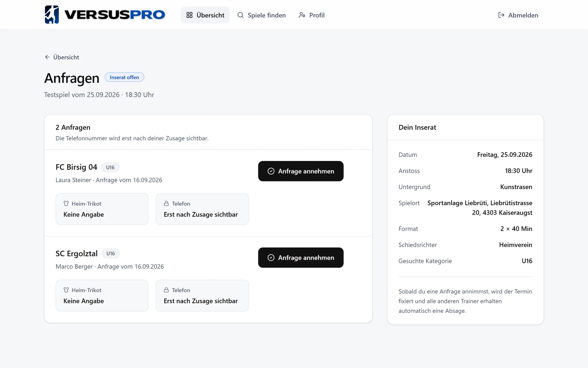The image size is (588, 368).
Task: Click the Schiedsrichter value 'Heimverein'
Action: (x=515, y=245)
